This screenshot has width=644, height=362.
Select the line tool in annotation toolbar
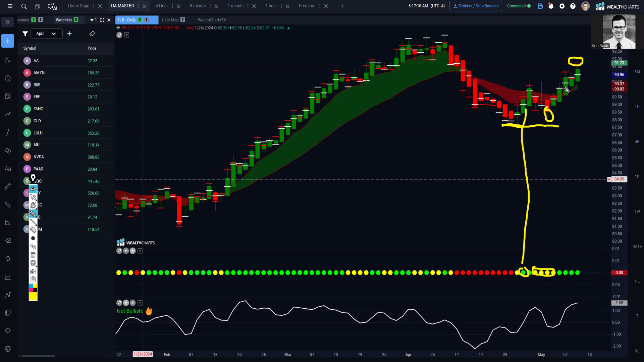click(33, 222)
